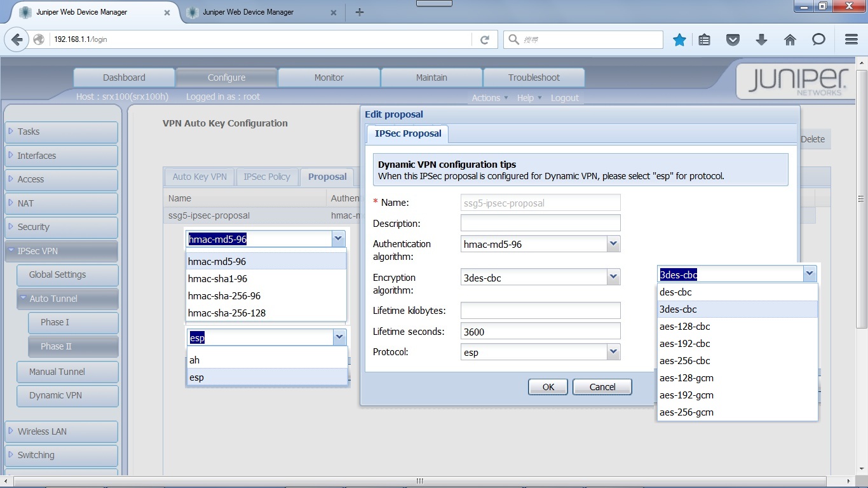Open the Protocol dropdown
This screenshot has width=868, height=488.
(612, 351)
